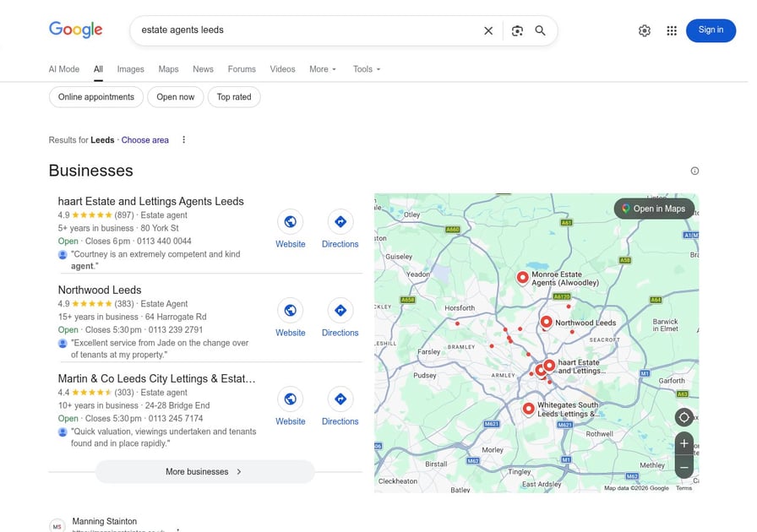Click the phone number 0113 440 0044
Screen dimensions: 757x532
[164, 242]
